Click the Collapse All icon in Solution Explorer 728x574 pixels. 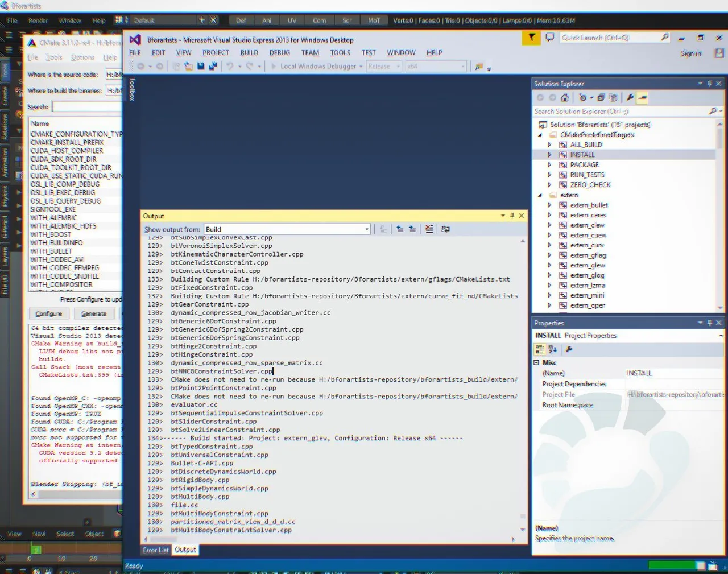click(x=601, y=97)
